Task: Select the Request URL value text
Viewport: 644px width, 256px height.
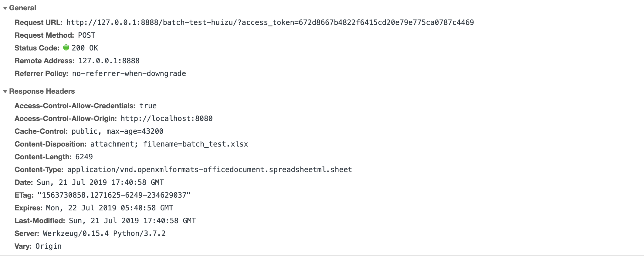Action: 270,22
